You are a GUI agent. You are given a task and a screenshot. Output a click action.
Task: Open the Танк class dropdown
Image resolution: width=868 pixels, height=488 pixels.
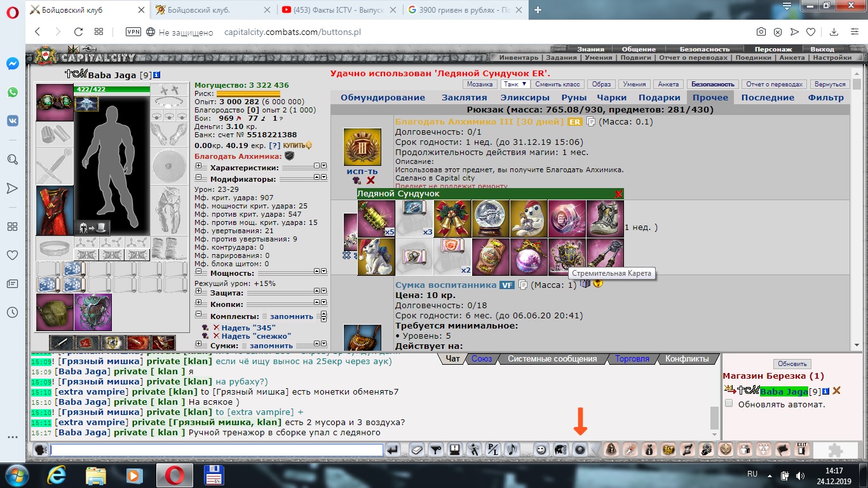[x=515, y=84]
